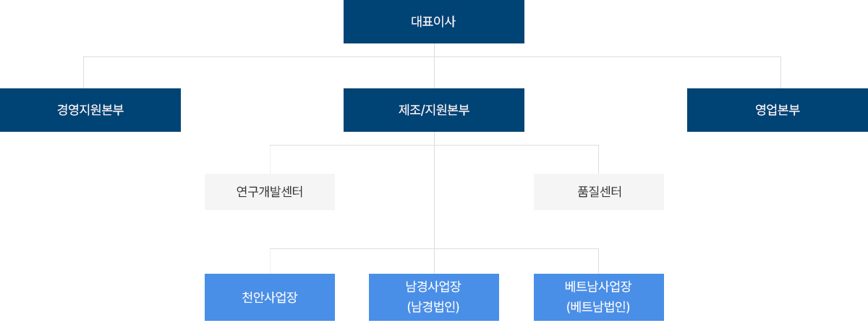
Task: Click the connector line directly above 영업본부
Action: click(x=780, y=72)
